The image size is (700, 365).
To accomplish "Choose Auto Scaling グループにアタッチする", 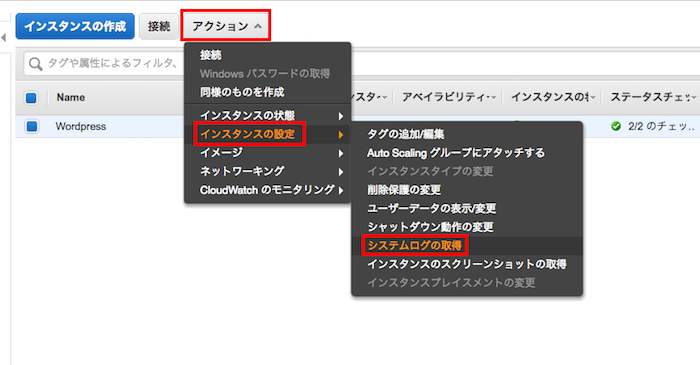I will click(x=467, y=153).
